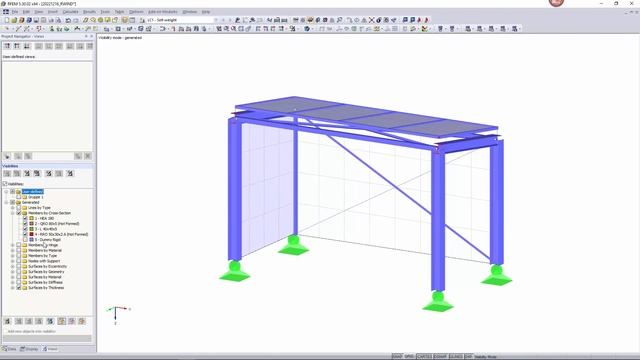This screenshot has width=640, height=360.
Task: Click the coordinate axes icon in the viewport
Action: (117, 315)
